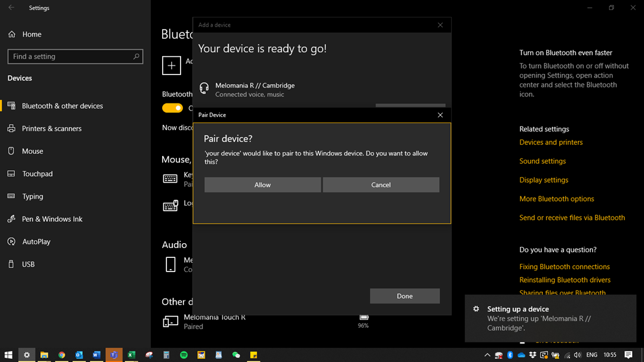Open Printers & scanners settings

tap(51, 128)
